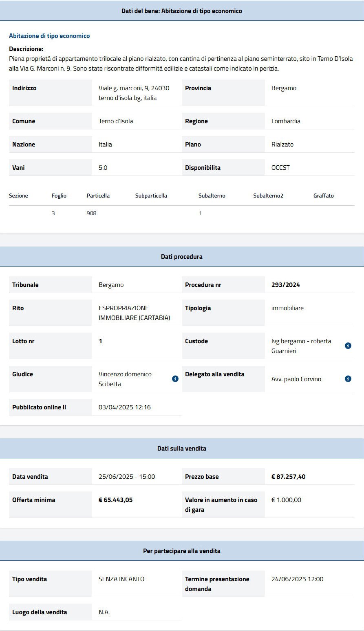Viewport: 364px width, 631px height.
Task: Click the Tipo vendita value 'SENZA INCANTO'
Action: [121, 579]
